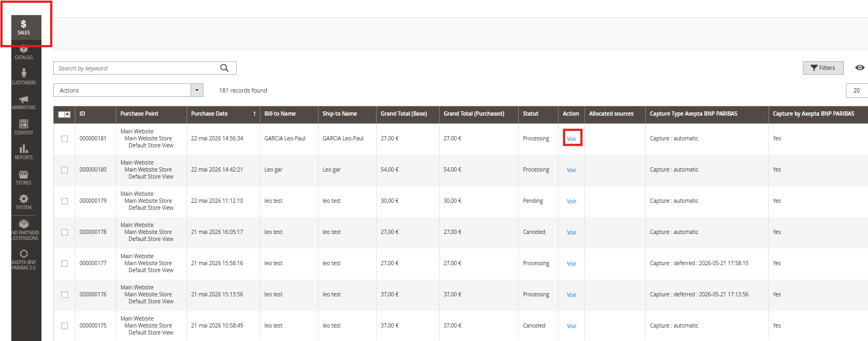Click the search magnifier icon

click(x=224, y=68)
